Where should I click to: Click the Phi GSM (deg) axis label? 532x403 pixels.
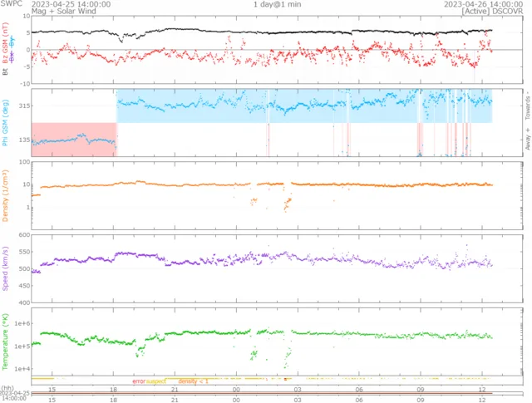[x=5, y=123]
